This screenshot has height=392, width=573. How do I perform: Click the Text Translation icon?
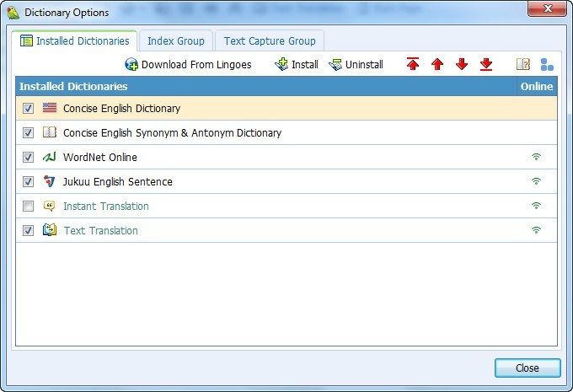(50, 230)
